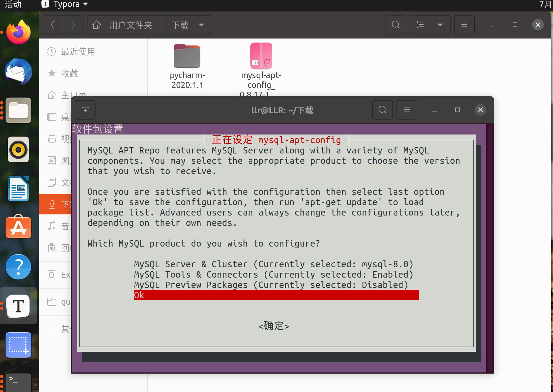Open 其他位置 plus icon in sidebar
The image size is (553, 392).
52,329
